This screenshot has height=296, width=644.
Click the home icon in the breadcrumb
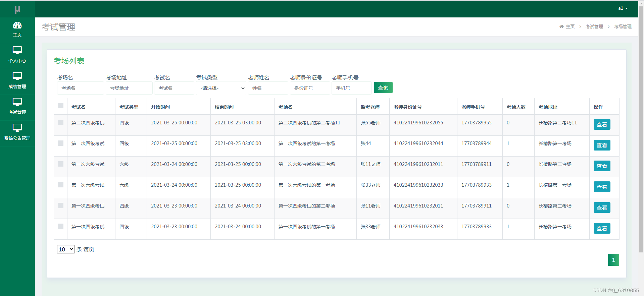(x=561, y=26)
